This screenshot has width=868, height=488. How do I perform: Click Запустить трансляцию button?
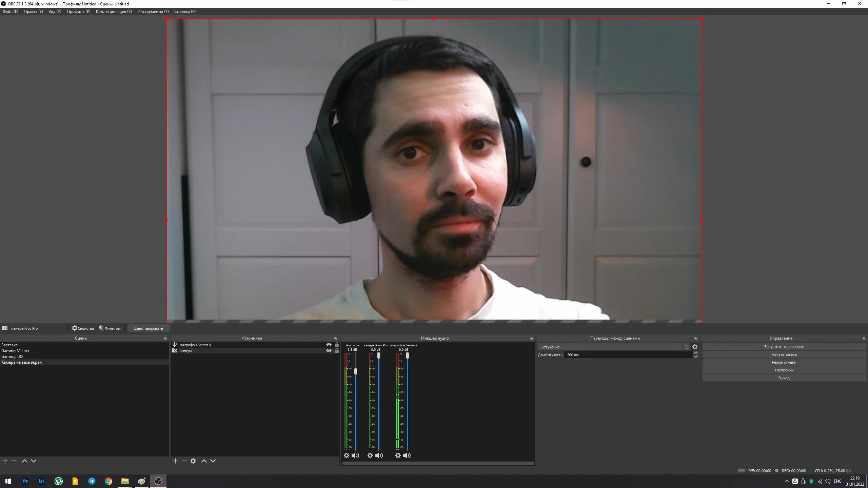tap(784, 347)
